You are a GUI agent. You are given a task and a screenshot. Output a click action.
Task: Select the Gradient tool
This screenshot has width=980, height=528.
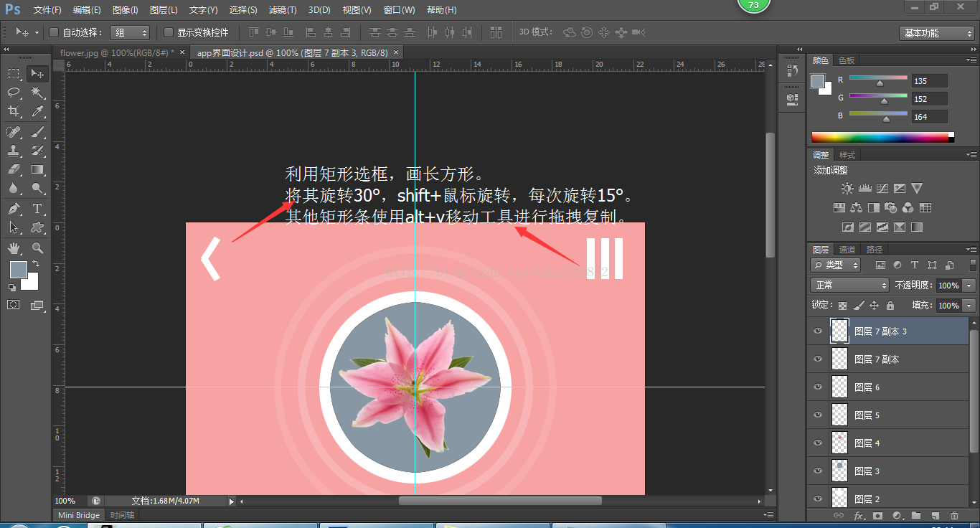point(37,170)
